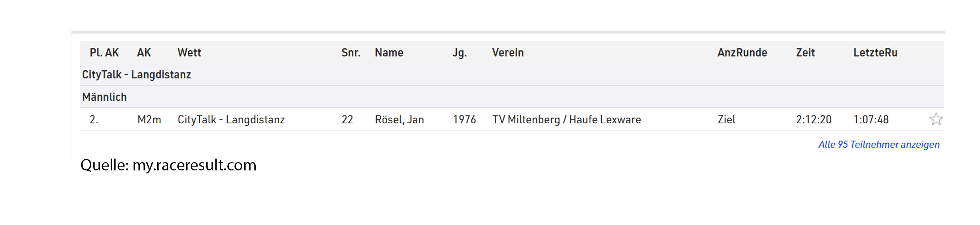
Task: Click the Wett column header
Action: (189, 53)
